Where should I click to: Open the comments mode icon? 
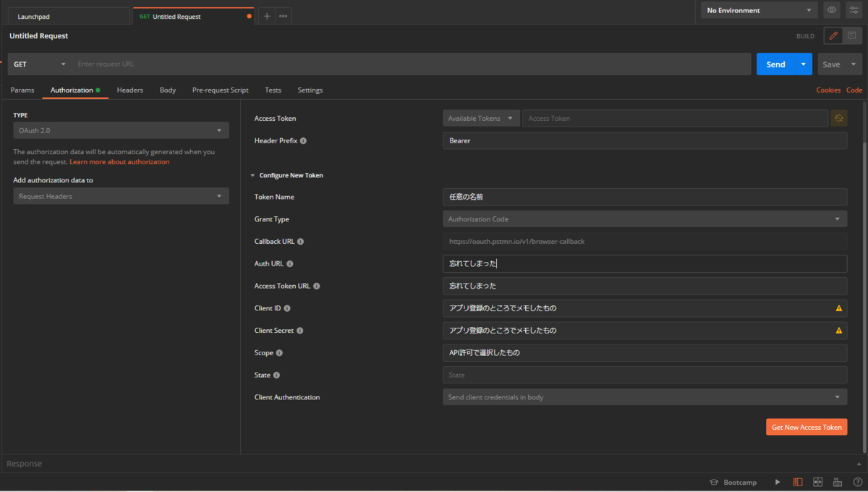pyautogui.click(x=852, y=35)
